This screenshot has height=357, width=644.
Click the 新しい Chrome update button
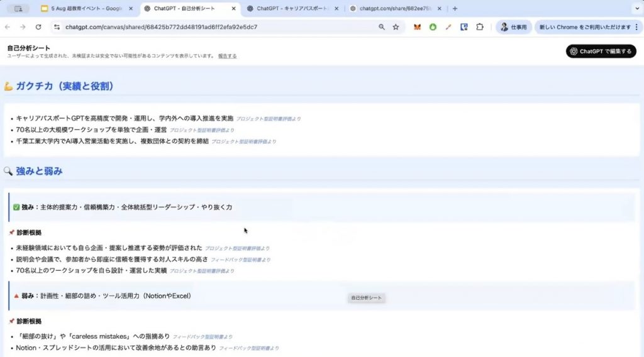tap(584, 27)
